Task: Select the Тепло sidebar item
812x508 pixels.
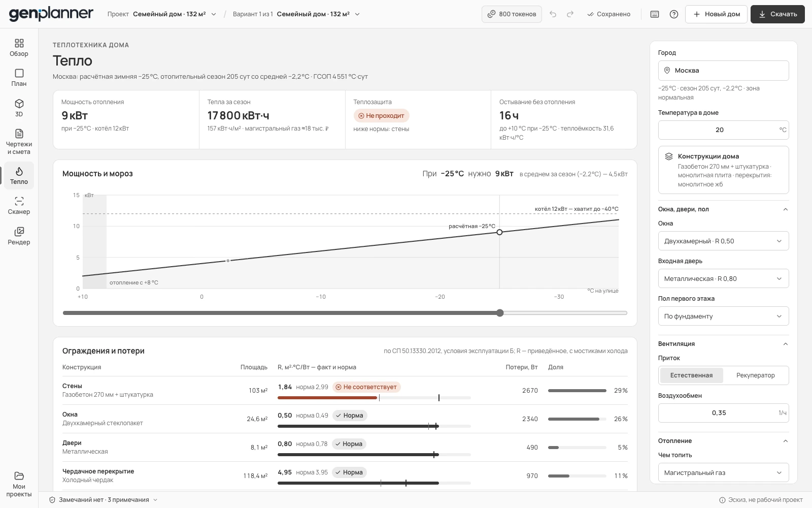Action: tap(19, 176)
